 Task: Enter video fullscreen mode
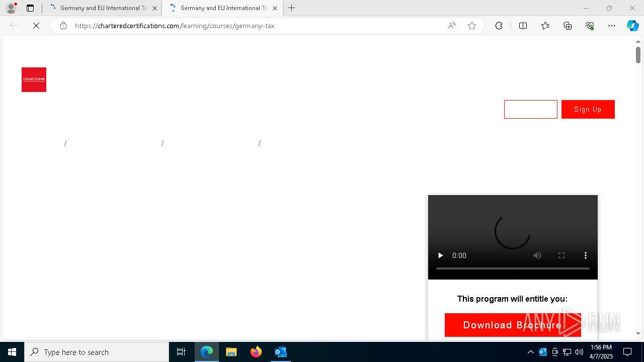561,255
